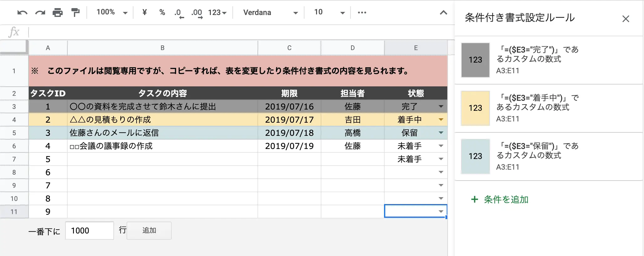Open the three-dots more toolbar options
644x256 pixels.
point(362,13)
